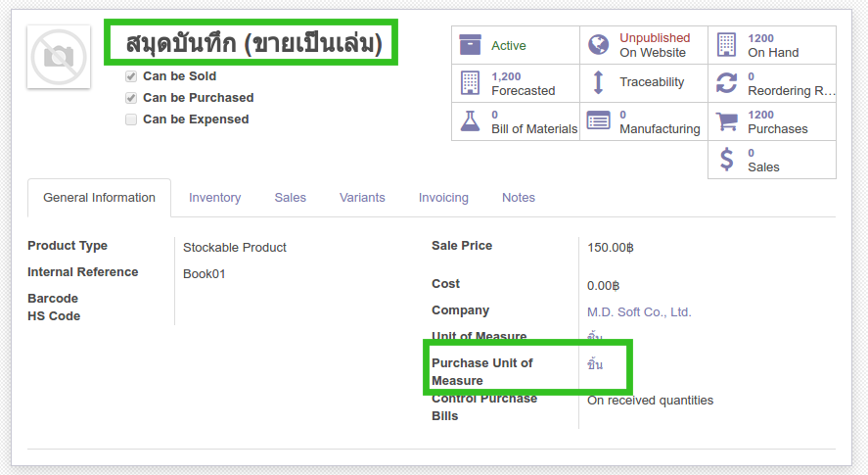The height and width of the screenshot is (475, 868).
Task: Click the globe icon for website publishing
Action: tap(598, 45)
